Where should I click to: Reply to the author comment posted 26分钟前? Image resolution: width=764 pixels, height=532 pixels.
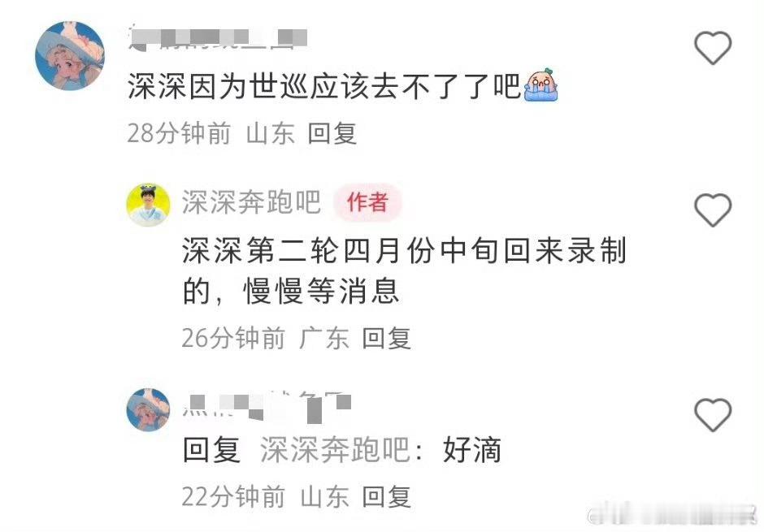click(x=387, y=338)
